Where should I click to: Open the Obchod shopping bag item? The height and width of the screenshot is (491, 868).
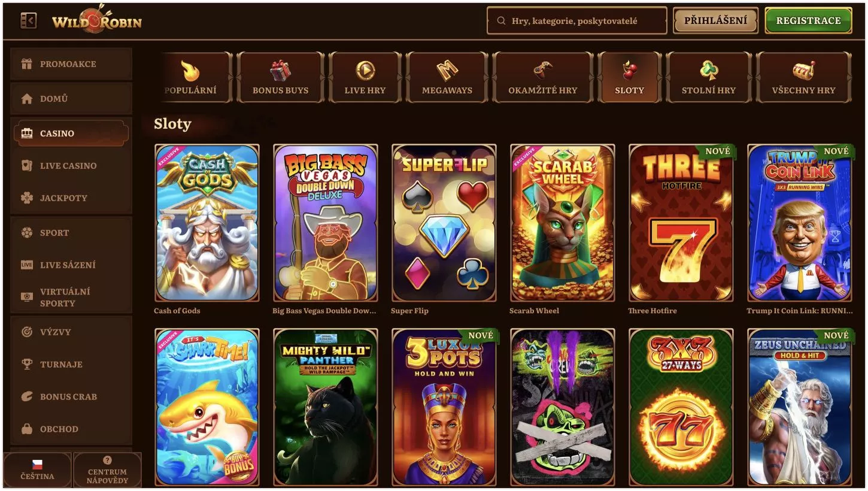tap(71, 429)
